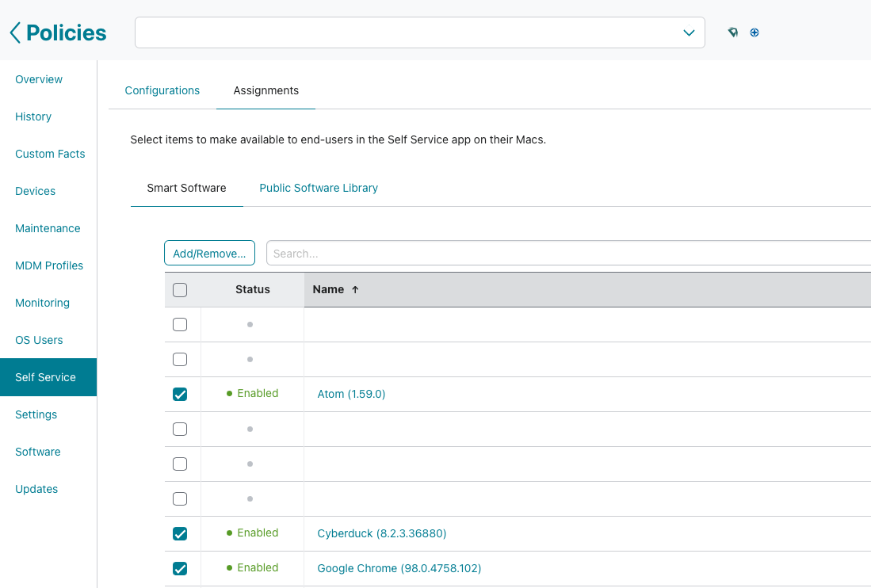Go back using the chevron beside Policies
The width and height of the screenshot is (871, 588).
pyautogui.click(x=15, y=32)
